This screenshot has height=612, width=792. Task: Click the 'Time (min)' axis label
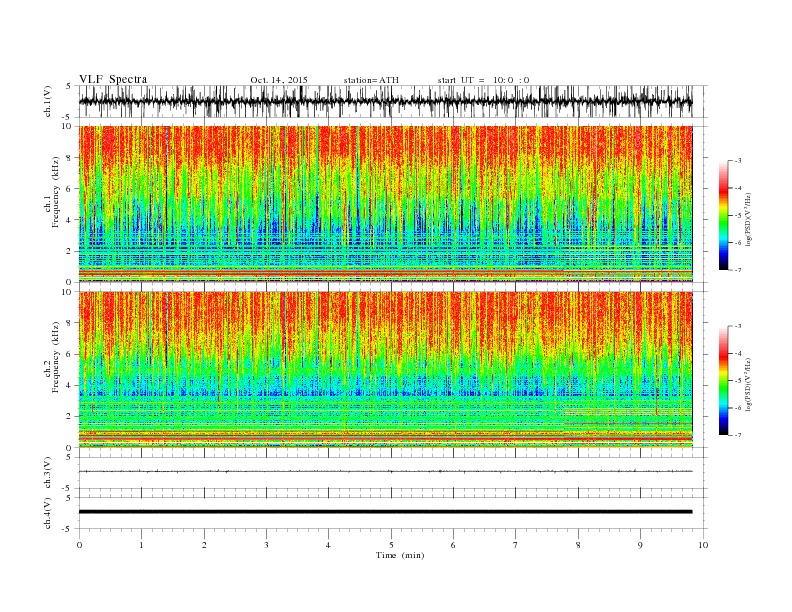point(400,555)
